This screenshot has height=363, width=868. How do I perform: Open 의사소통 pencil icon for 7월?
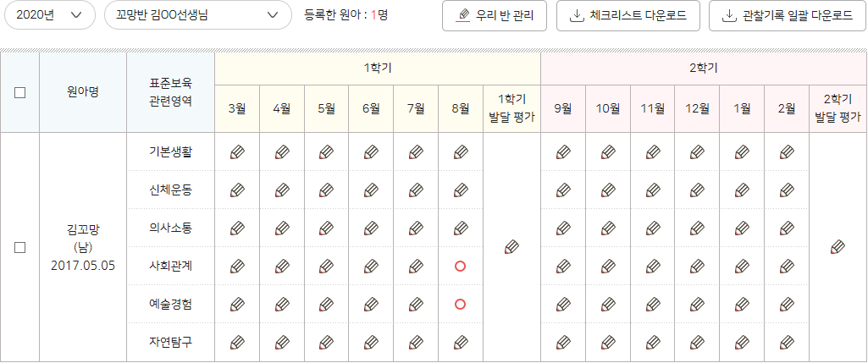pos(416,228)
